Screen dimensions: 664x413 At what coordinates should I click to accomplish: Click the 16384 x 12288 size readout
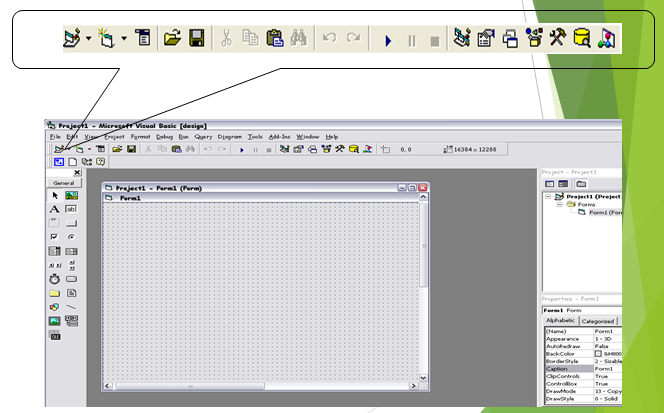475,149
